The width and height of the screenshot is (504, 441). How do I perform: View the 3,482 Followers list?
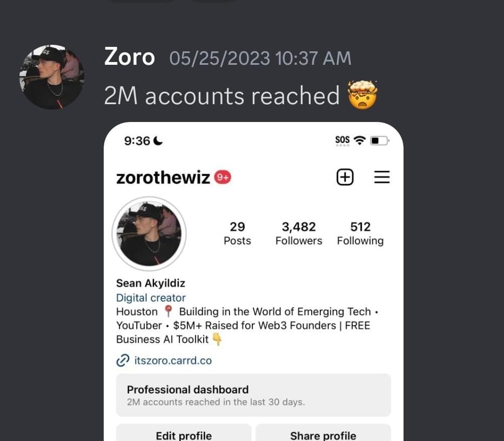(299, 233)
